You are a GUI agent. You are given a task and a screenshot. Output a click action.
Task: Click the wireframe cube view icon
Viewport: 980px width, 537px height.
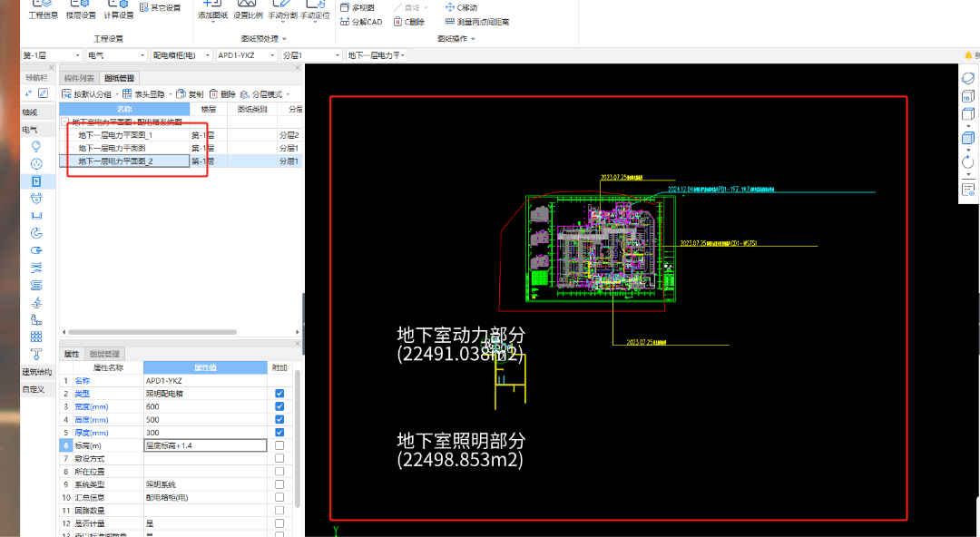point(967,113)
